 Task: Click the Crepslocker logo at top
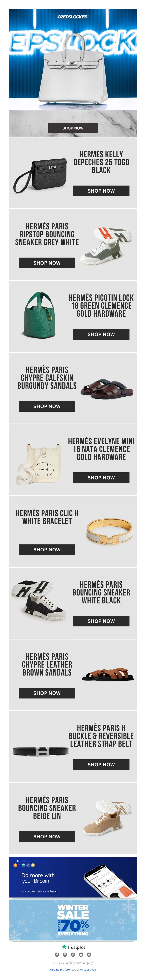(73, 17)
